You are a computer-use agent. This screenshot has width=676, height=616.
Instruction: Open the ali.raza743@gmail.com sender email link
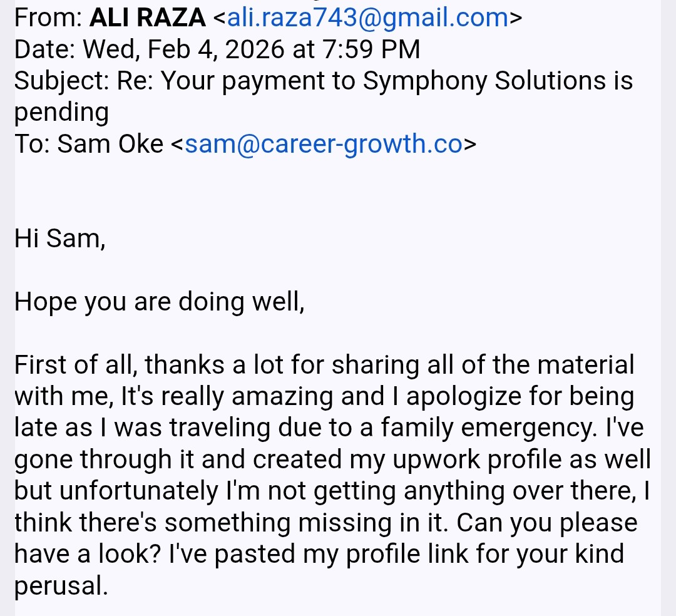[x=368, y=18]
